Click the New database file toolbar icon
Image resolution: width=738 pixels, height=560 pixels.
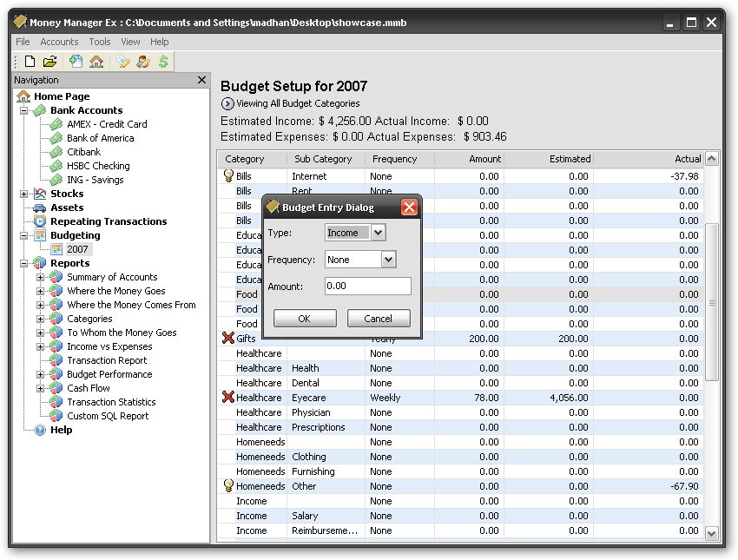[30, 61]
